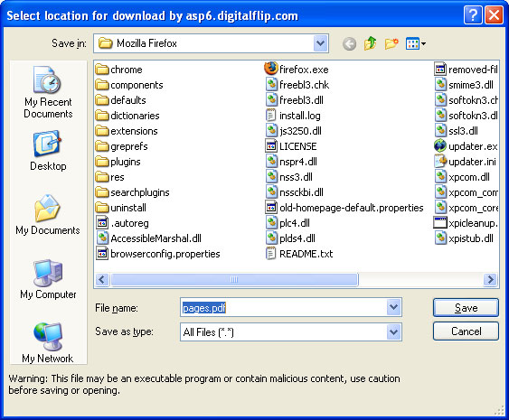Open My Recent Documents shortcut

48,92
